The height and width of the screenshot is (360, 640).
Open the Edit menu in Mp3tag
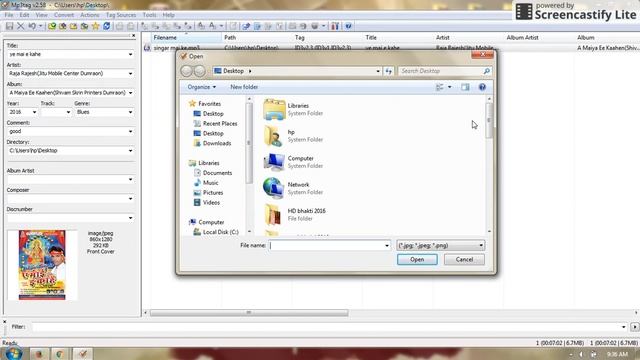tap(24, 15)
